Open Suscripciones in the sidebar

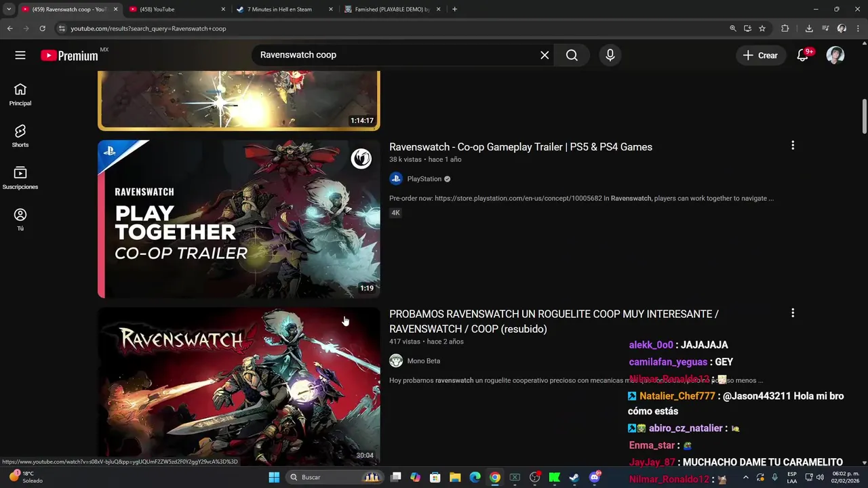coord(20,178)
